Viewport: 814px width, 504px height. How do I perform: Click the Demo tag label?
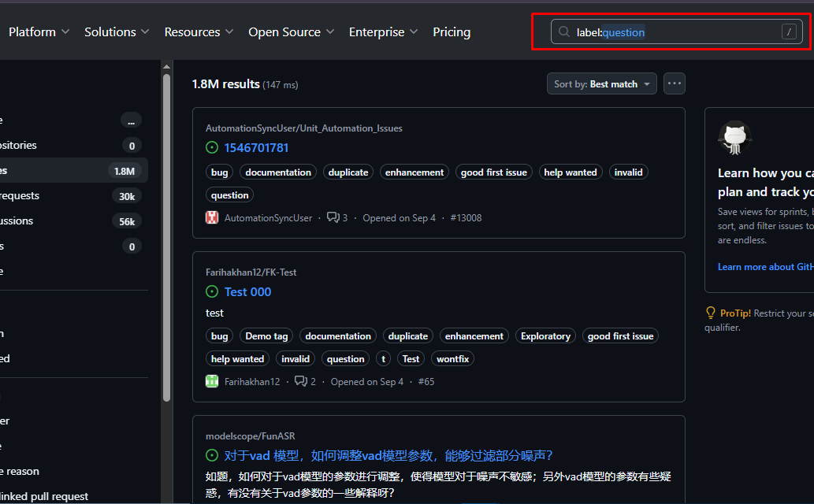pos(266,335)
